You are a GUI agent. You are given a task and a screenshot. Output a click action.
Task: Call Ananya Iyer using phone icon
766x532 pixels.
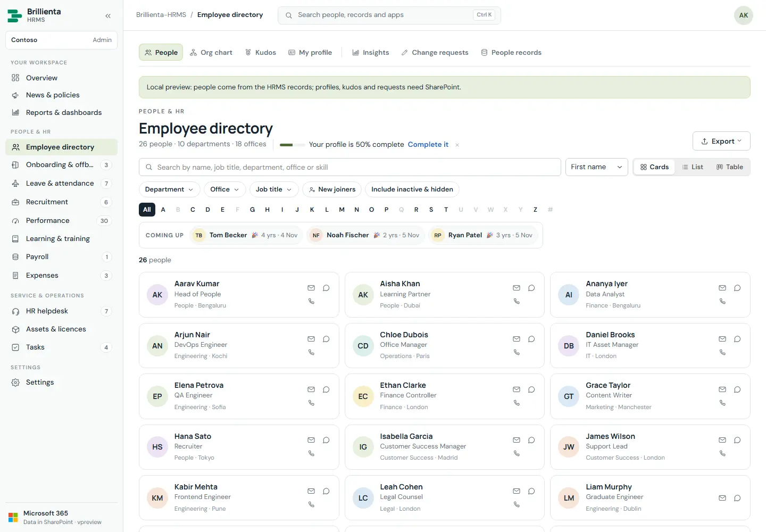click(x=722, y=301)
